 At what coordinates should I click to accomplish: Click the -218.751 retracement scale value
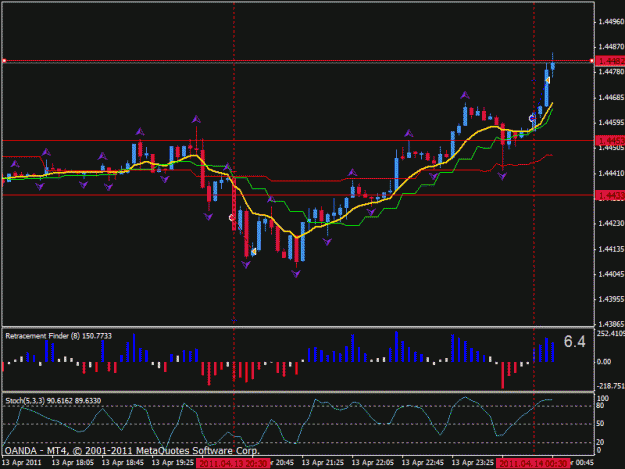pyautogui.click(x=611, y=386)
